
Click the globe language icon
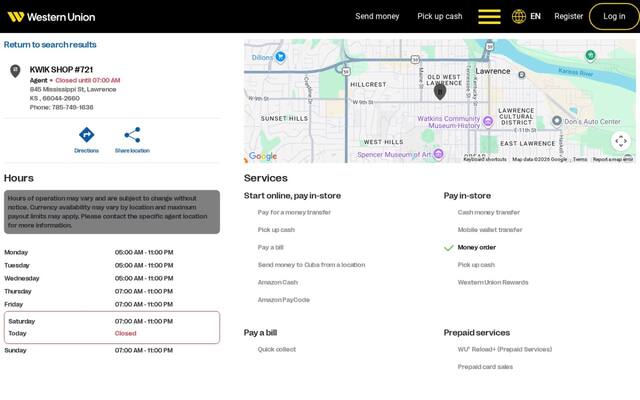pyautogui.click(x=519, y=16)
